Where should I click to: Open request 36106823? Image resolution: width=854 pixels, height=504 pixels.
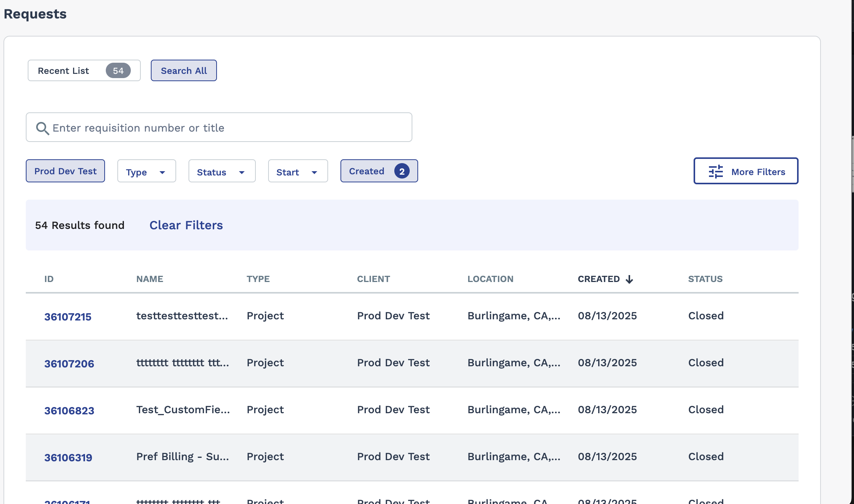click(69, 411)
